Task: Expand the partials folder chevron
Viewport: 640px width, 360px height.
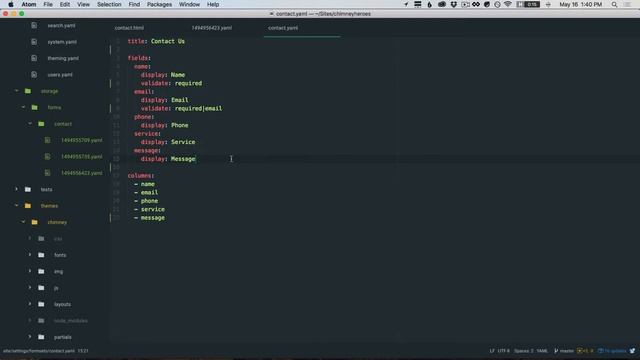Action: [30, 337]
